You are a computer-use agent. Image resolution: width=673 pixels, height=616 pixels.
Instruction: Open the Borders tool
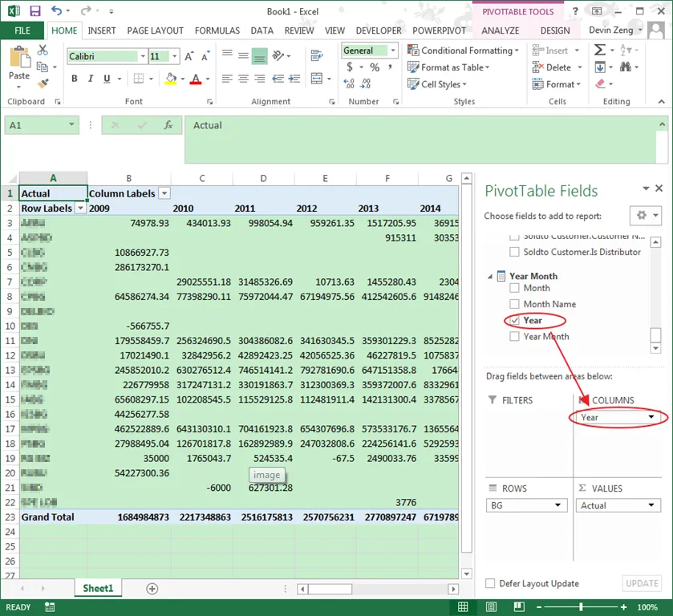click(x=139, y=78)
